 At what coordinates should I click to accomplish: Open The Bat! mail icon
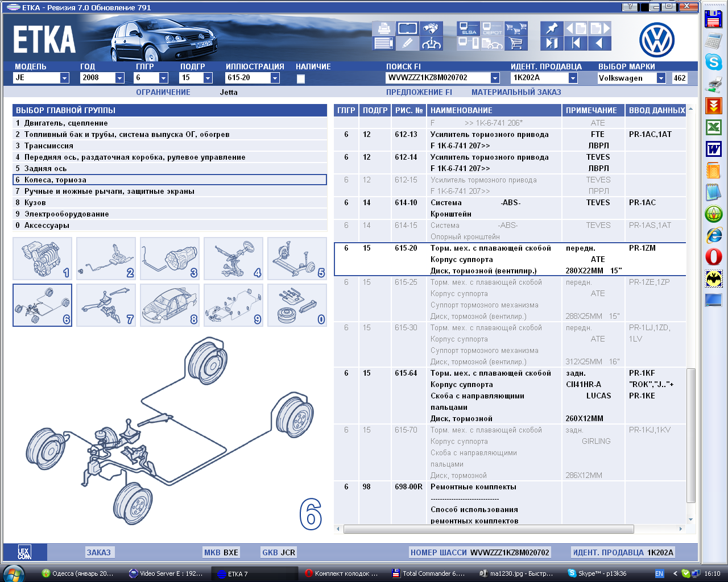pyautogui.click(x=713, y=278)
